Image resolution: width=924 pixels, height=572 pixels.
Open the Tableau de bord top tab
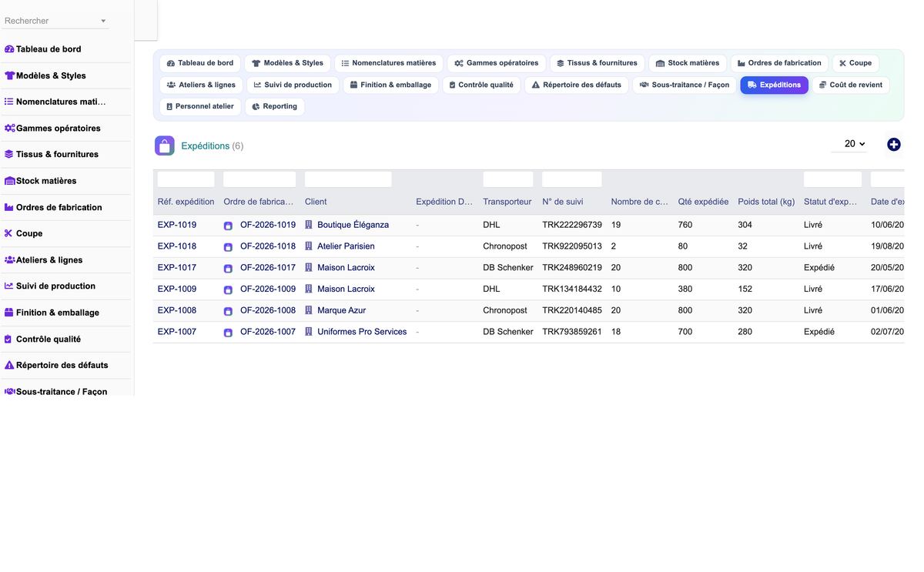tap(200, 63)
